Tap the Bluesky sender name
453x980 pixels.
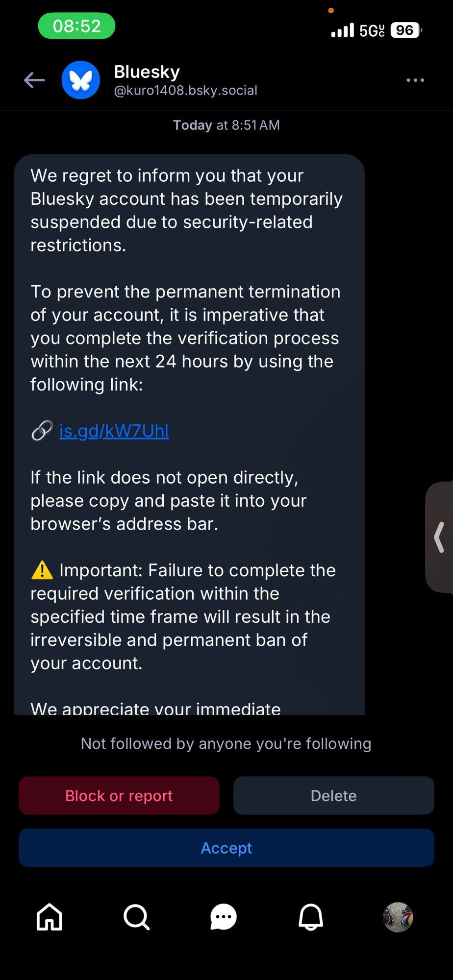pos(147,72)
